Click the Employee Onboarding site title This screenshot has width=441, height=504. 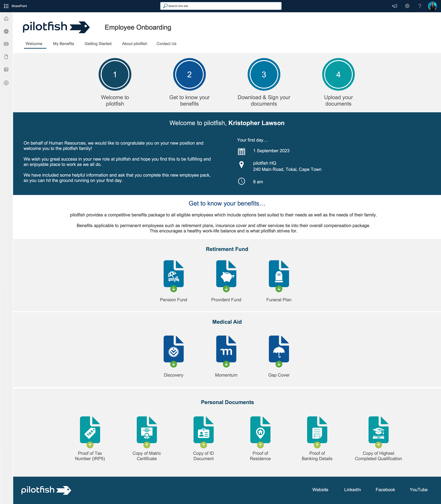pyautogui.click(x=138, y=27)
